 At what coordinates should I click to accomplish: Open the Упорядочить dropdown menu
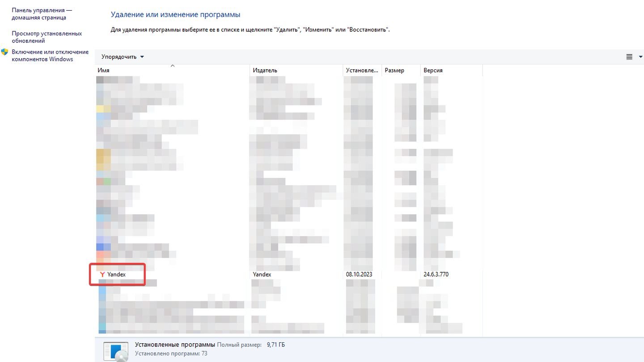tap(123, 57)
